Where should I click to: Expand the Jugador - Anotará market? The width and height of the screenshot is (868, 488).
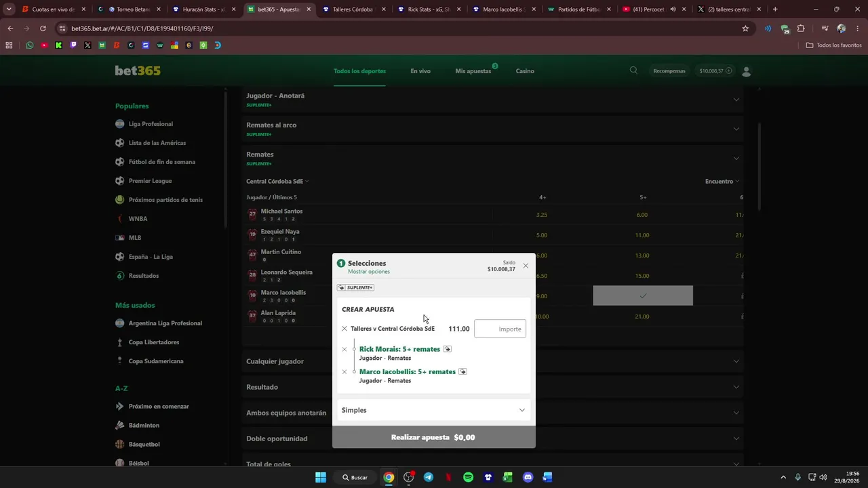click(x=492, y=100)
